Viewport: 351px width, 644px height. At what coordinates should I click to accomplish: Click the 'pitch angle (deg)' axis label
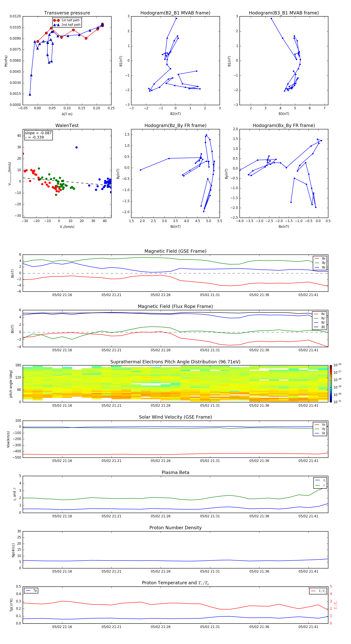pyautogui.click(x=11, y=384)
